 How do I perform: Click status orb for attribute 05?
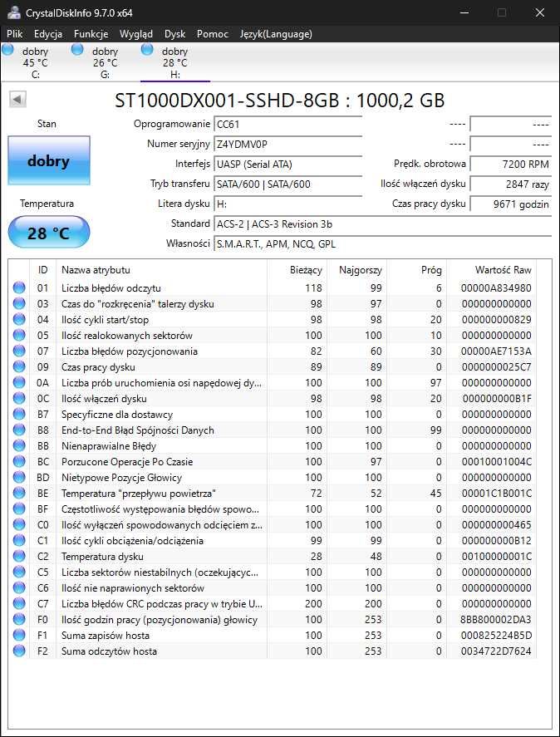coord(19,335)
